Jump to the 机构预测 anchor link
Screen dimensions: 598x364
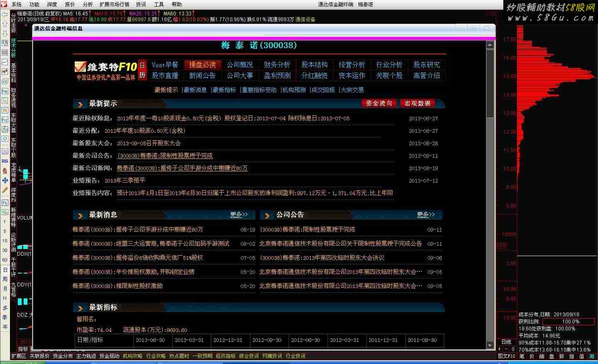(294, 90)
